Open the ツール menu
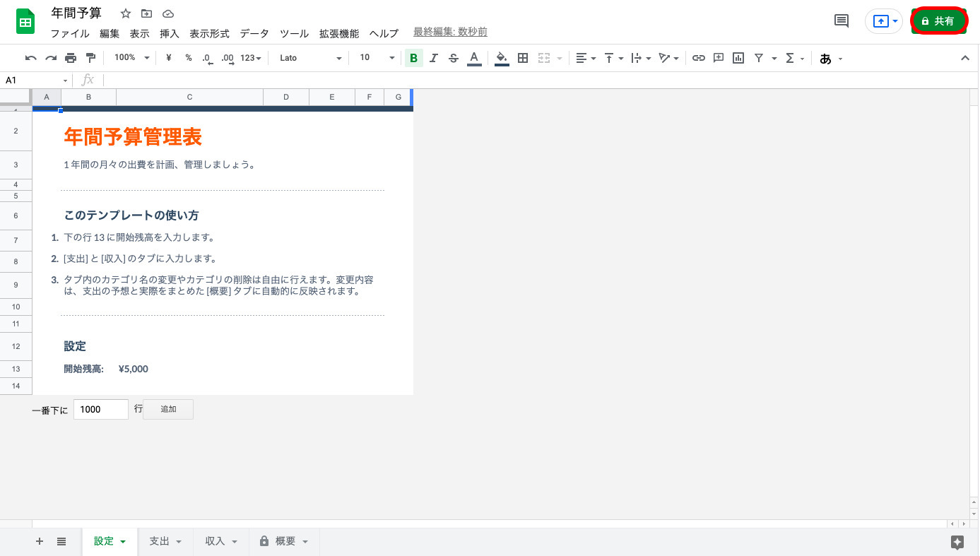The image size is (980, 556). click(295, 33)
